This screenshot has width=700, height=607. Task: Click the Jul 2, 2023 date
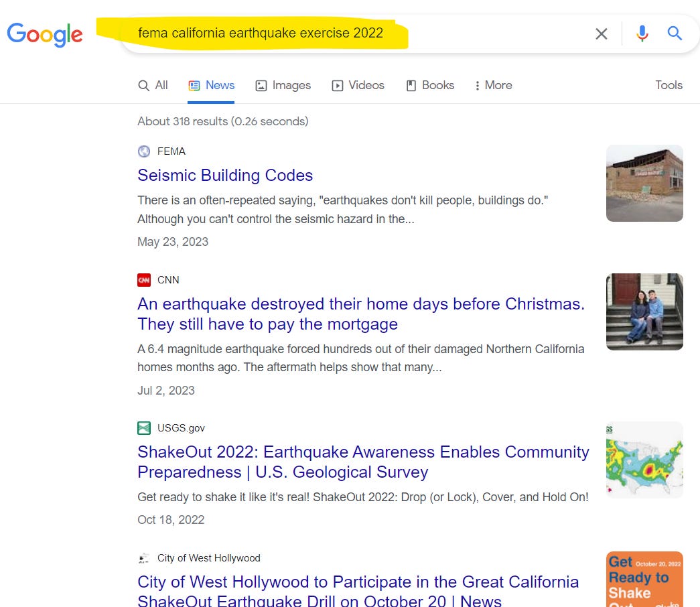click(165, 391)
